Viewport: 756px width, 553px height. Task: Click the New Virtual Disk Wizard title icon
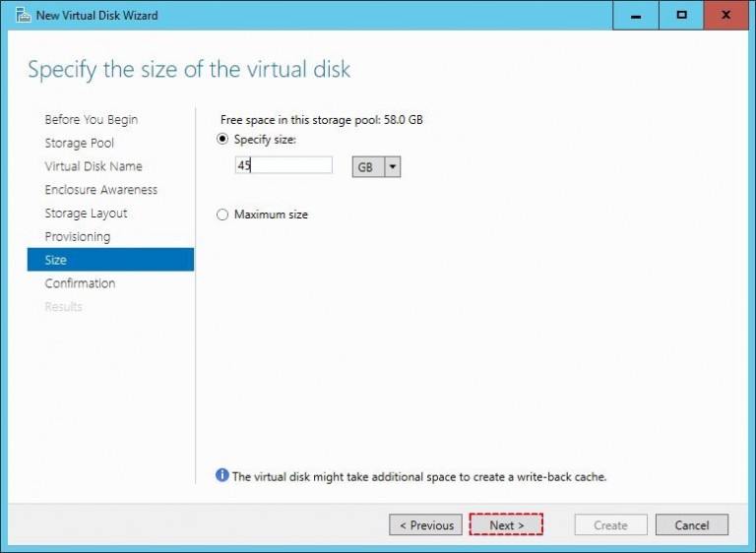[24, 15]
